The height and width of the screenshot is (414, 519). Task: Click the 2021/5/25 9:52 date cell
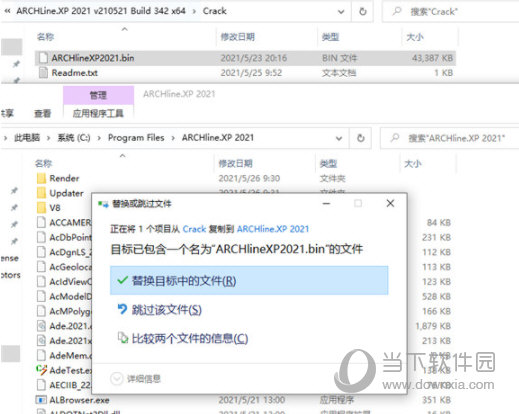point(251,73)
